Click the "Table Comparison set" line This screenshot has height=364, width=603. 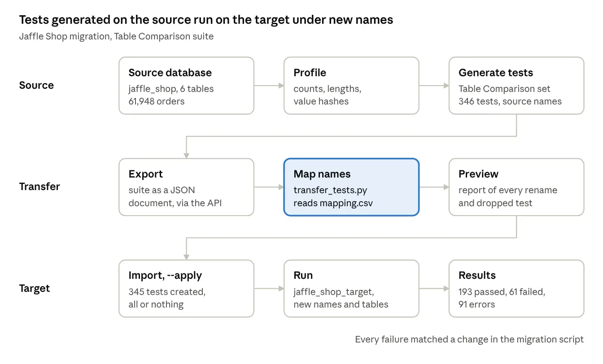(x=504, y=89)
